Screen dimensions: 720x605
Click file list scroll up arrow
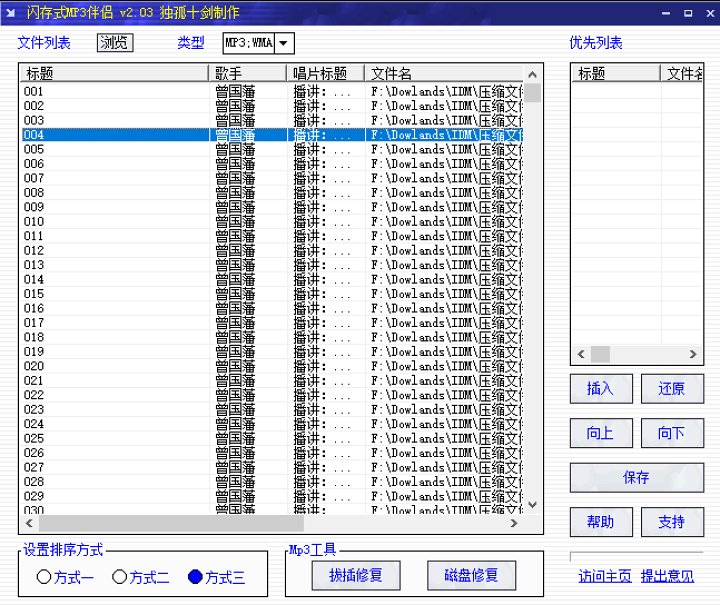pos(533,74)
